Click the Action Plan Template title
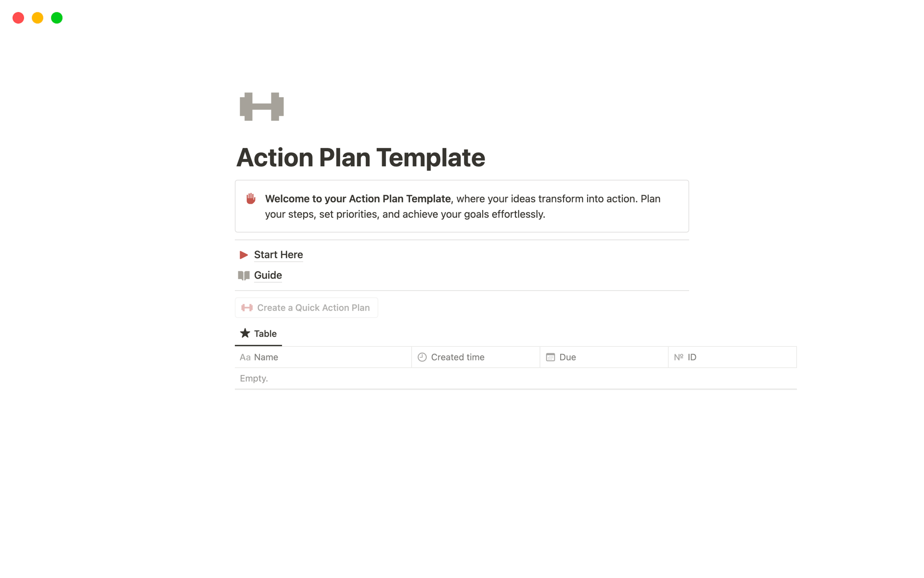 click(x=361, y=157)
